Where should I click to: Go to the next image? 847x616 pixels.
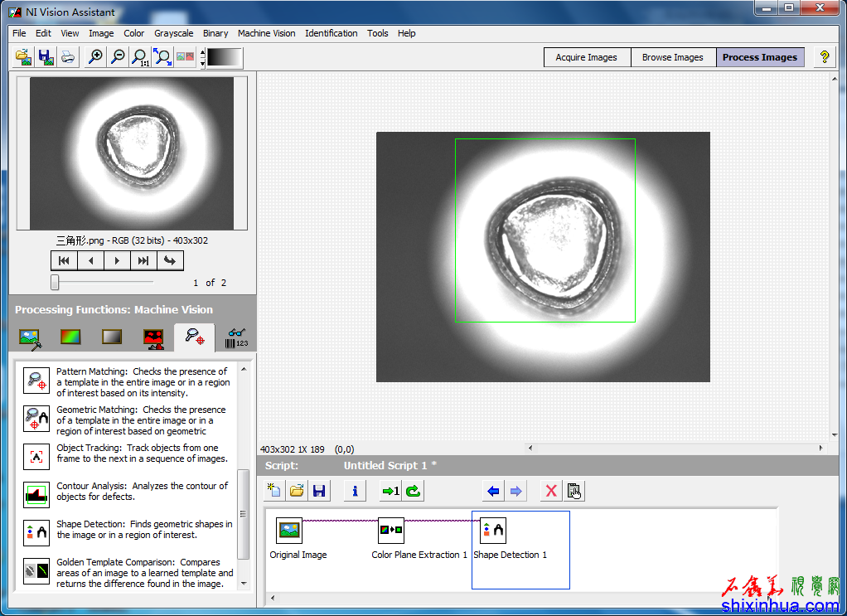[x=117, y=261]
